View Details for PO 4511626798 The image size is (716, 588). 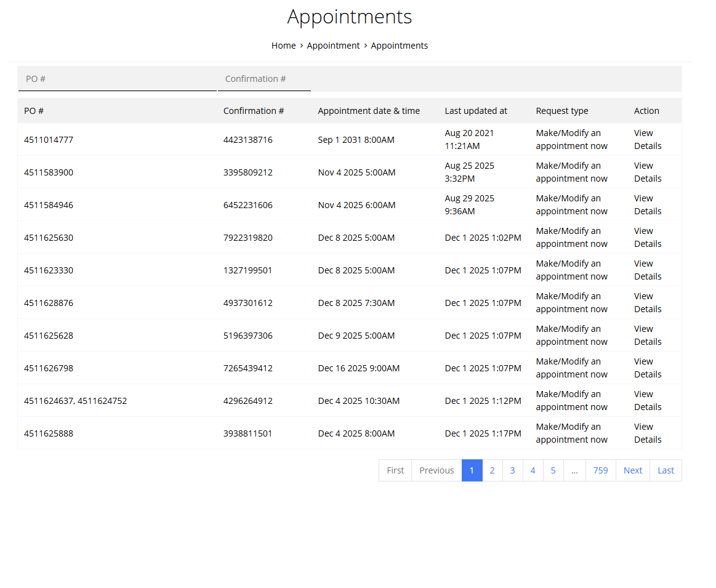647,368
